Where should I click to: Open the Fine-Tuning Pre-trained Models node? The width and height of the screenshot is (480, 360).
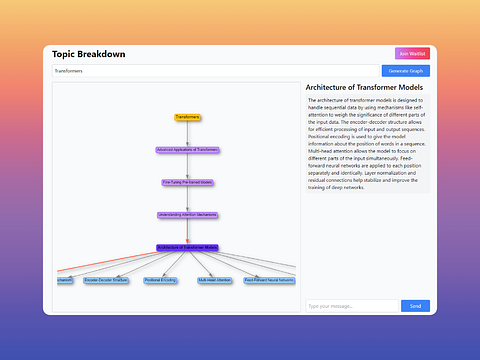tap(187, 182)
